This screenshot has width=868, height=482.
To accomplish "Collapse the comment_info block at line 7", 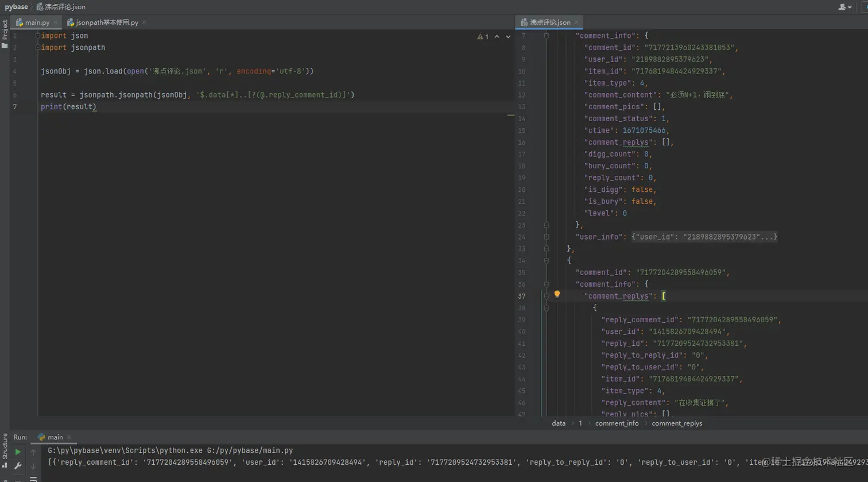I will click(x=547, y=36).
